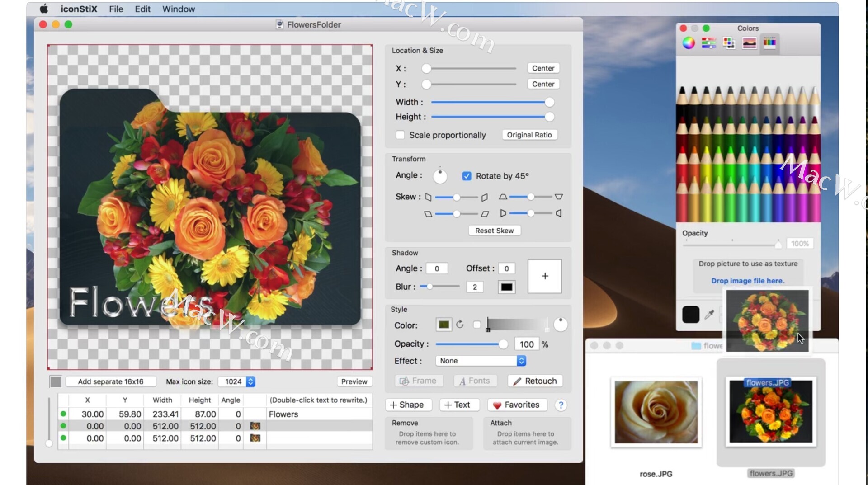Click the reset color circular arrow icon
The width and height of the screenshot is (868, 485).
[460, 325]
